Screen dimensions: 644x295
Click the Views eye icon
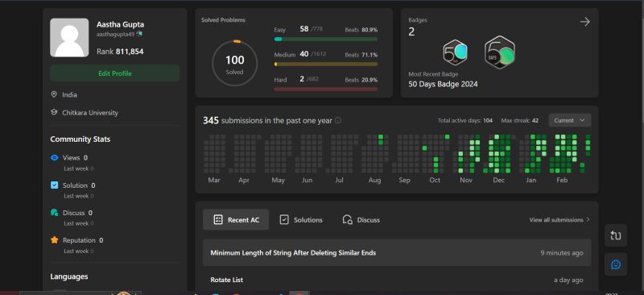click(x=54, y=158)
